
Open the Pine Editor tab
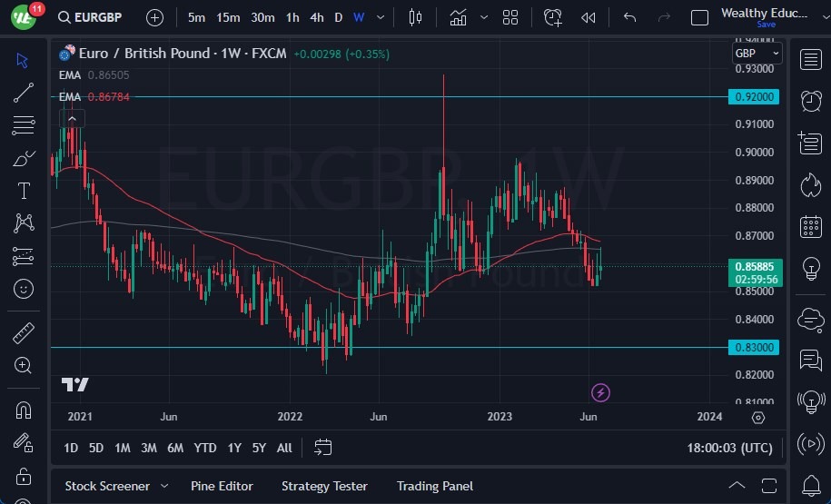[x=222, y=486]
